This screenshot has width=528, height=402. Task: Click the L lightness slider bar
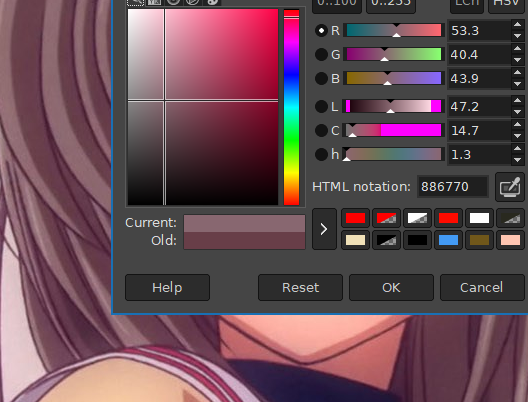pyautogui.click(x=394, y=106)
